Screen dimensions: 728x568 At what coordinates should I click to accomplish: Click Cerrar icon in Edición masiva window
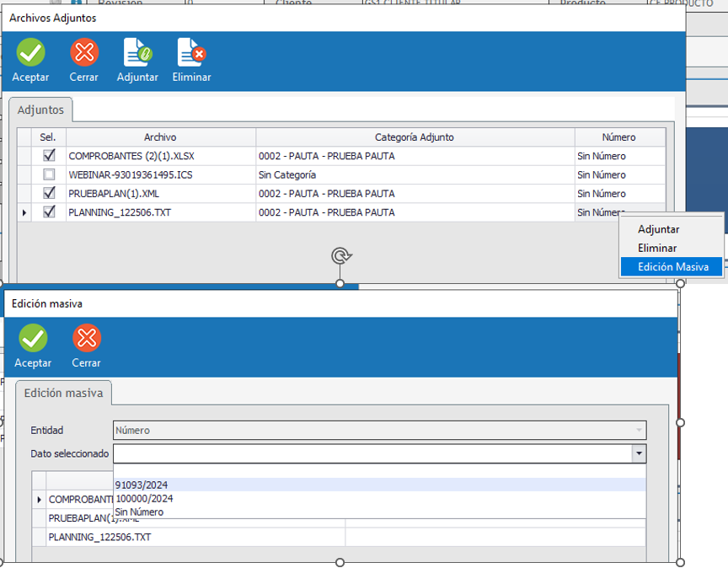[x=86, y=338]
